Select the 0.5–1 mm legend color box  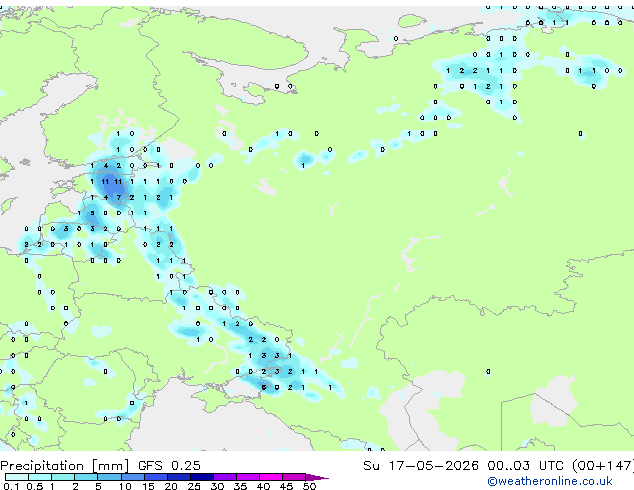pyautogui.click(x=40, y=477)
